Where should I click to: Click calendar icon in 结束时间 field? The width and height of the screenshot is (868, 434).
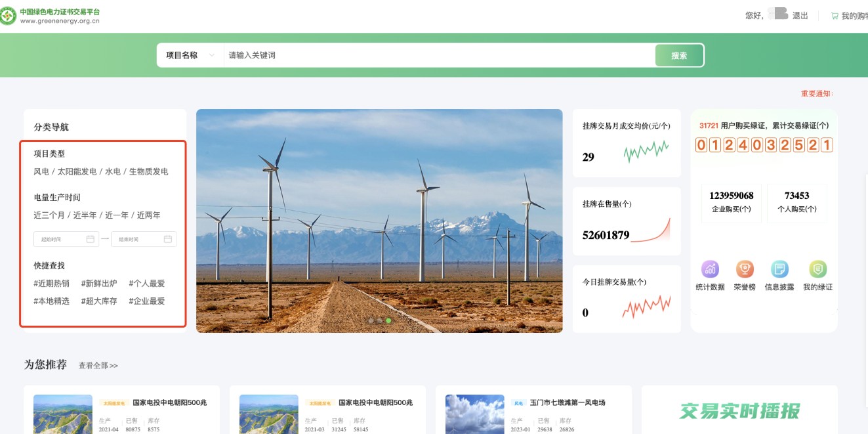[x=168, y=239]
